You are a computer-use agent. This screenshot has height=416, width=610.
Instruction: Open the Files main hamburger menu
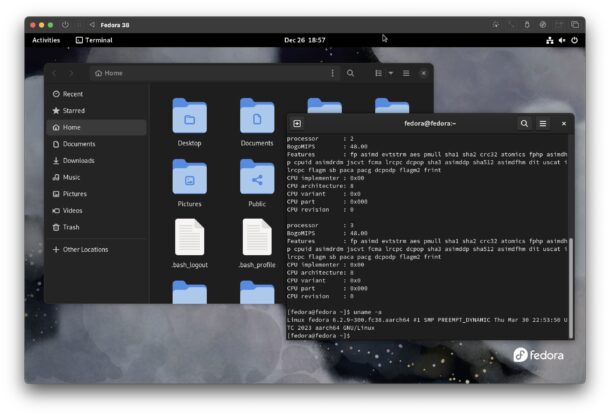click(407, 73)
